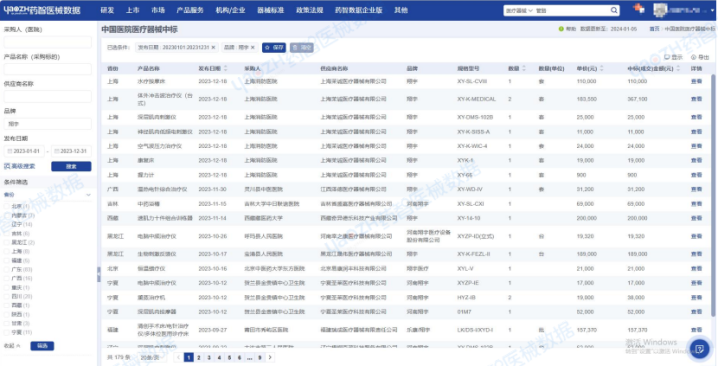
Task: Click the 供应商名称 input field
Action: [x=48, y=96]
